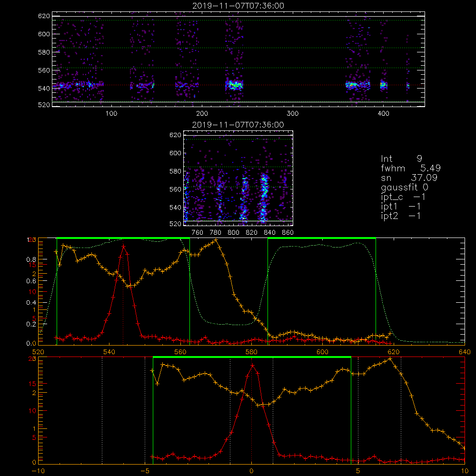Click the 800 tick label of middle spectrogram
The image size is (476, 476).
click(x=233, y=233)
